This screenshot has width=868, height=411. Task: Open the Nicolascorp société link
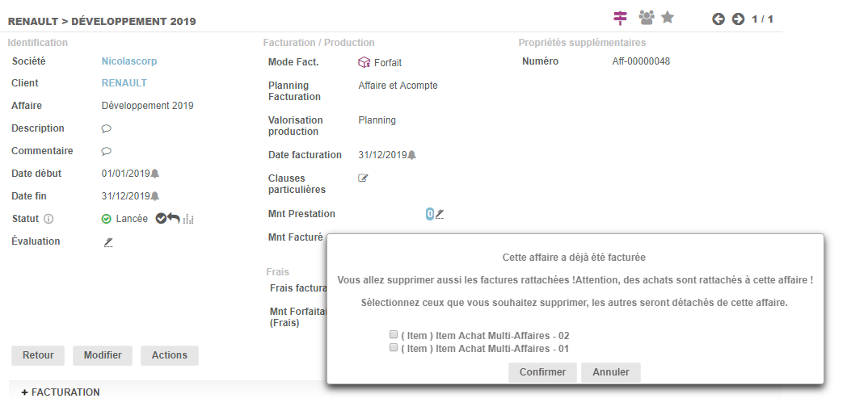point(129,61)
